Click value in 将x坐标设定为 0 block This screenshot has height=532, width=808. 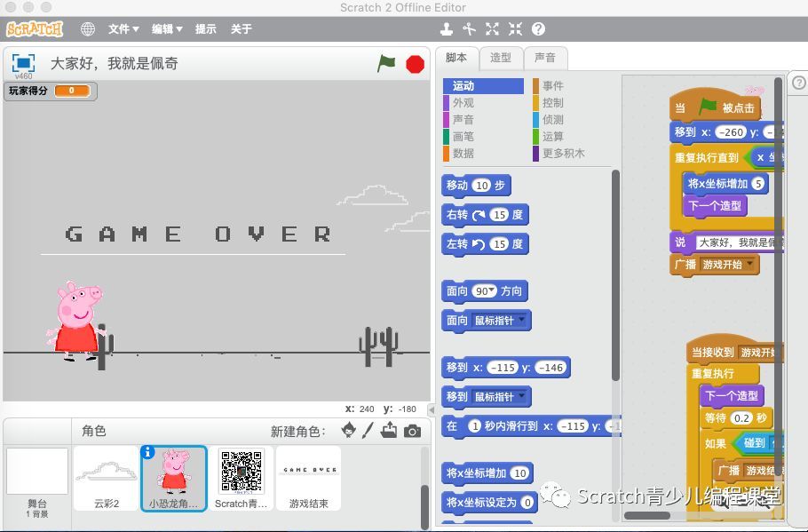(527, 503)
